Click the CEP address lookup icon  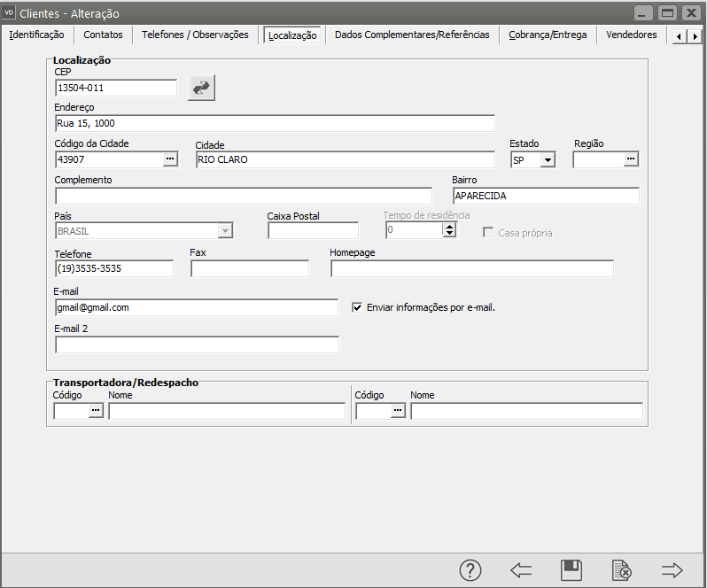(201, 88)
